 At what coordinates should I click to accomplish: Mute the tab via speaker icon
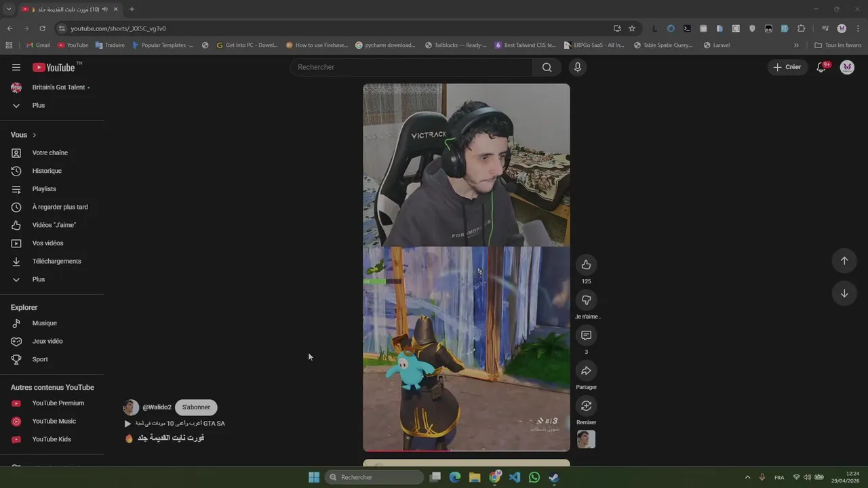pos(105,9)
